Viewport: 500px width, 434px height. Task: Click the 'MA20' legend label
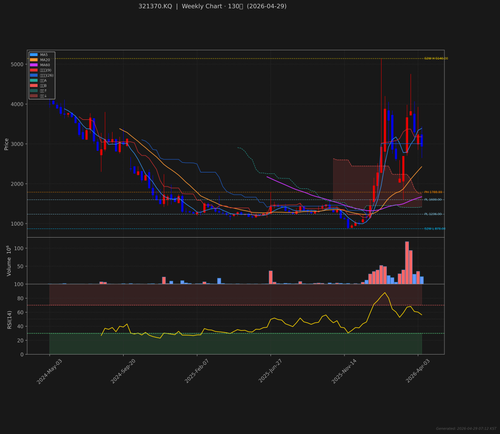[45, 60]
